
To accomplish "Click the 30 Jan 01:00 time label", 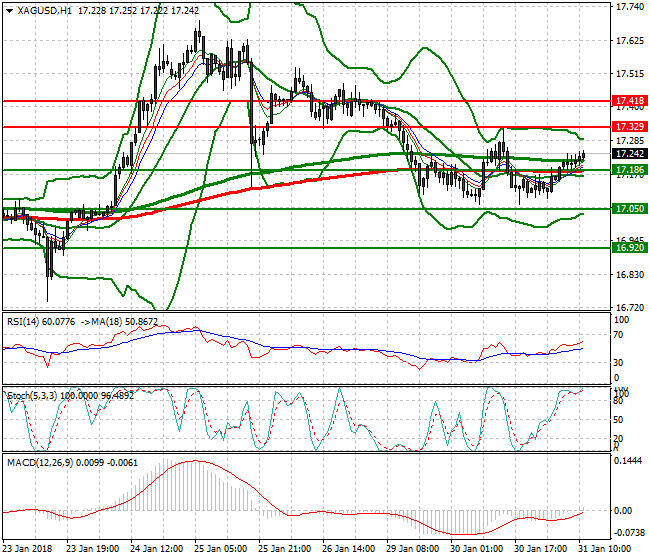I will tap(477, 549).
